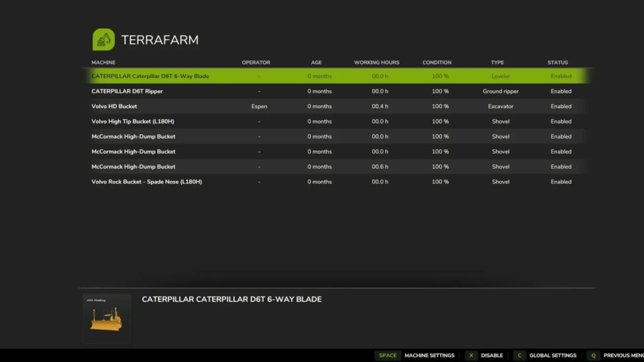
Task: Toggle Enabled status of Volvo Rock Bucket
Action: pyautogui.click(x=560, y=182)
